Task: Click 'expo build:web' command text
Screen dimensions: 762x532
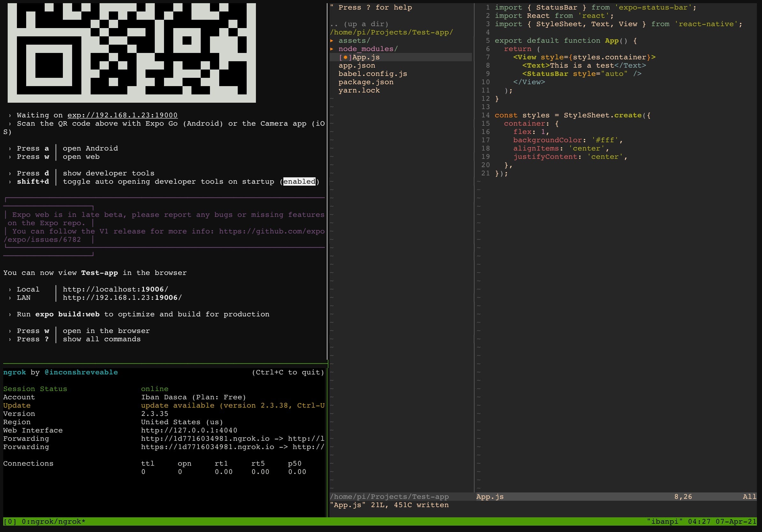Action: click(x=67, y=314)
